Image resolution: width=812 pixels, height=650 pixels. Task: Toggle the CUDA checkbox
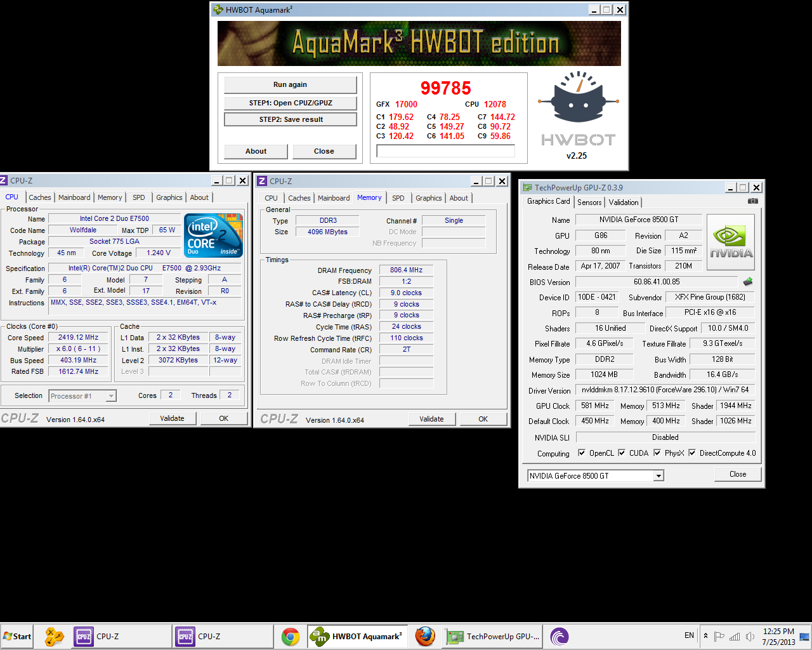click(x=622, y=453)
